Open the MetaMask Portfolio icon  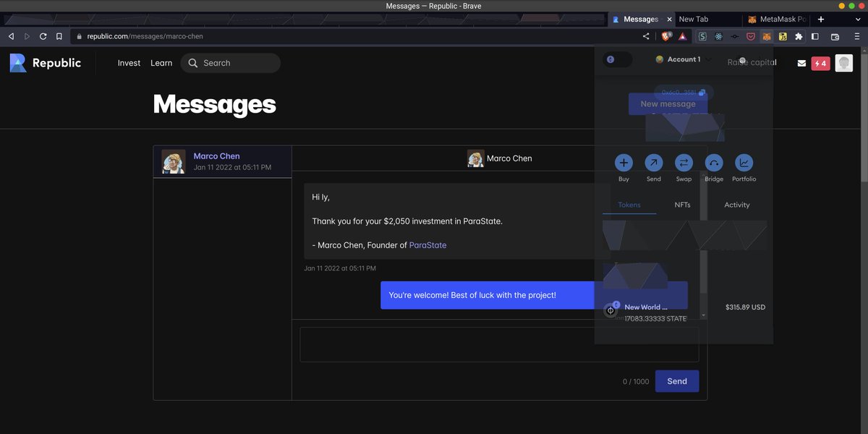tap(744, 163)
